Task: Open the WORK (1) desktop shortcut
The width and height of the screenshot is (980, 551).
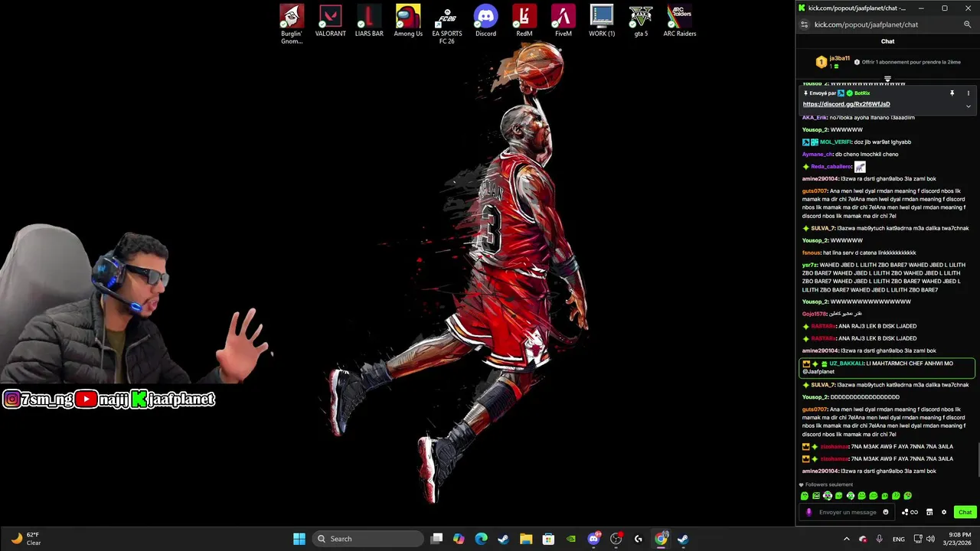Action: tap(602, 21)
